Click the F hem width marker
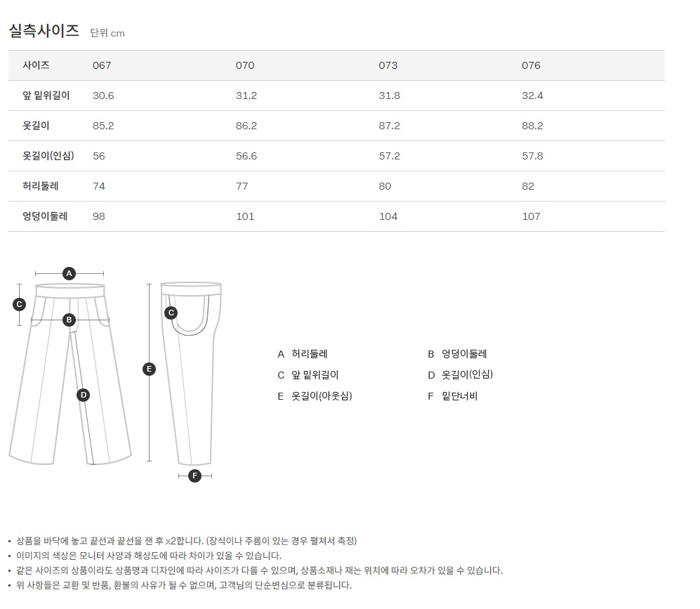The height and width of the screenshot is (609, 700). coord(195,476)
